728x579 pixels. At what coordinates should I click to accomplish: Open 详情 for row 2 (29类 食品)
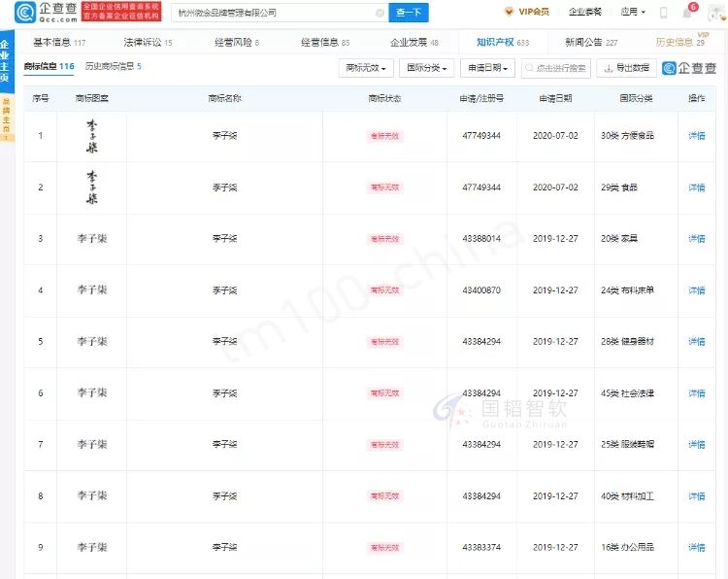(x=696, y=187)
